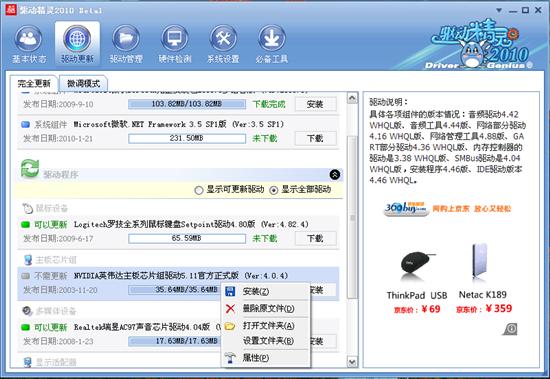The height and width of the screenshot is (379, 550).
Task: Click the green 可以更新 icon for Realtek driver
Action: [25, 327]
